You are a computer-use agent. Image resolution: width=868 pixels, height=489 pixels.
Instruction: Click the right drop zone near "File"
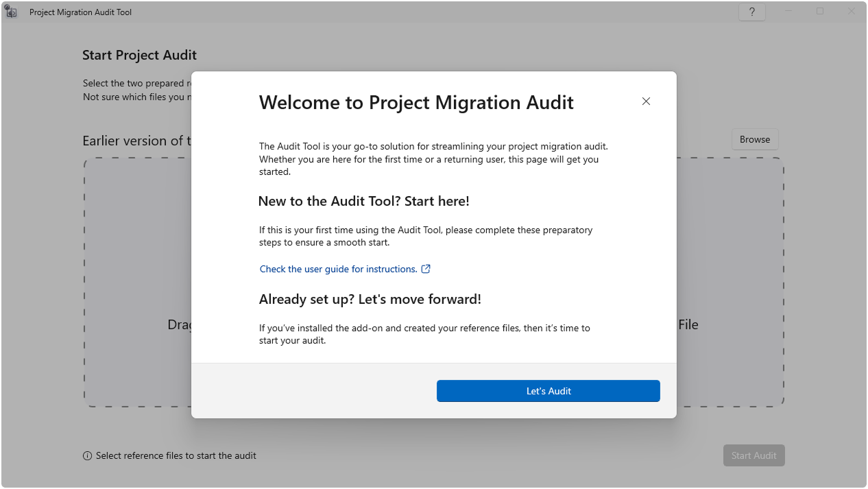730,324
